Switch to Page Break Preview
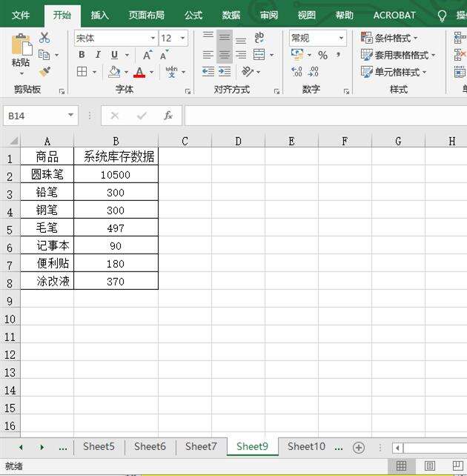The height and width of the screenshot is (476, 467). [x=457, y=466]
